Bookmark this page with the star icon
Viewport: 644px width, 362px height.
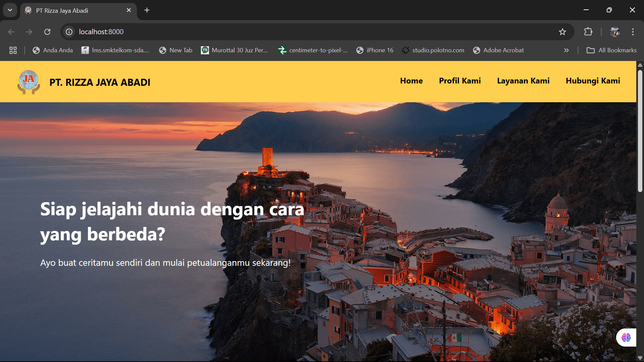pyautogui.click(x=562, y=32)
